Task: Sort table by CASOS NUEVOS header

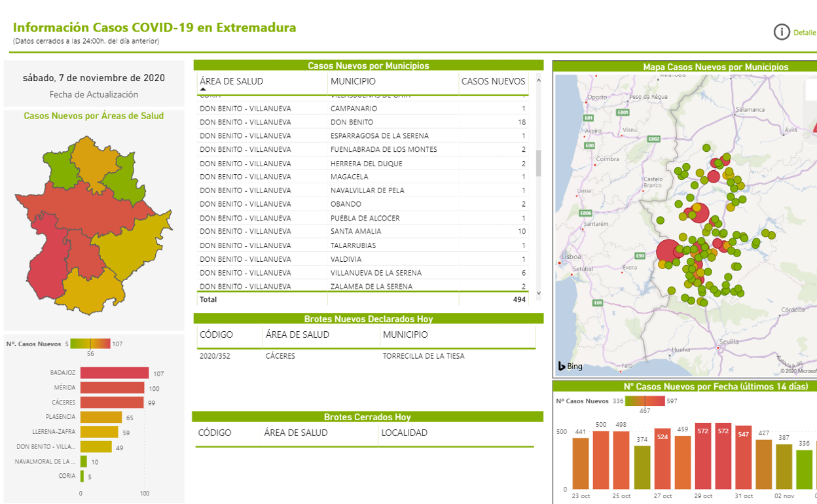Action: (x=494, y=81)
